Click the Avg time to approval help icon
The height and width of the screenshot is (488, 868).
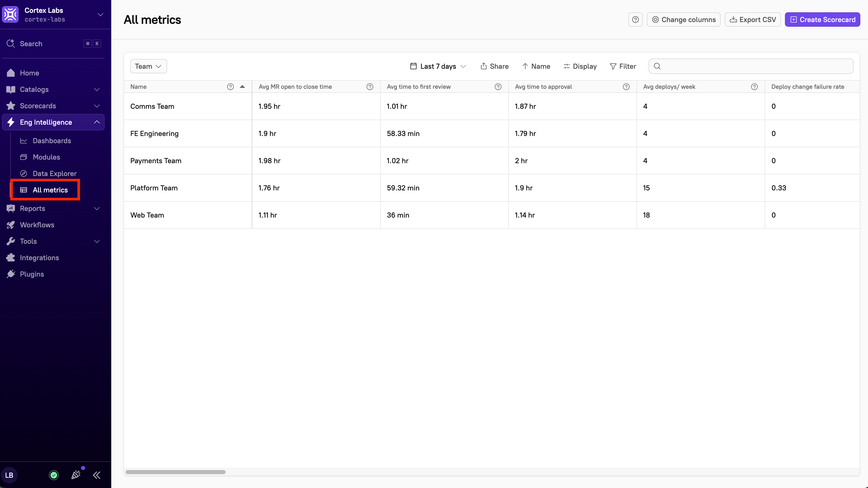626,87
